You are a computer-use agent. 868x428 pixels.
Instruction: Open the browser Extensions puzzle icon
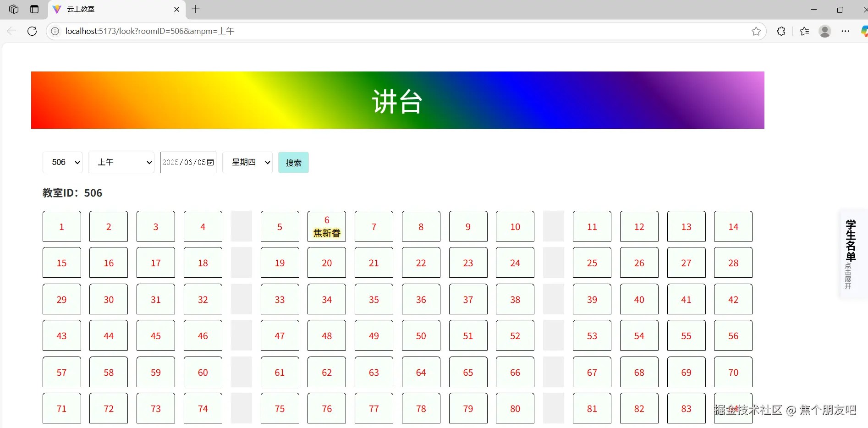780,31
